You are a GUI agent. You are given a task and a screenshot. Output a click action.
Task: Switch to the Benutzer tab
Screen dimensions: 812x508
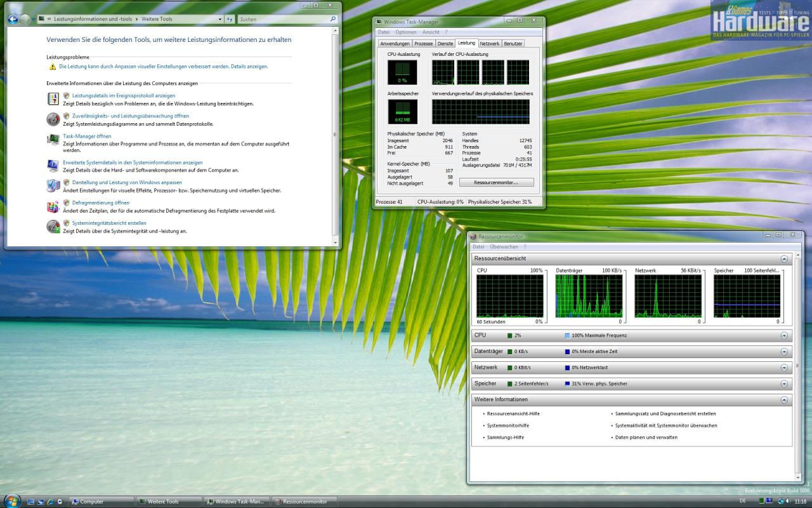point(513,44)
